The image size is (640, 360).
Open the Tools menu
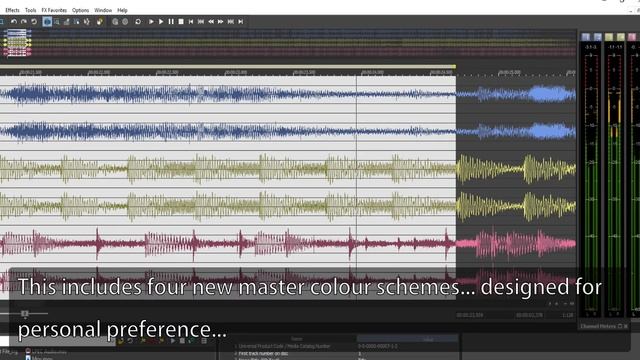[30, 10]
